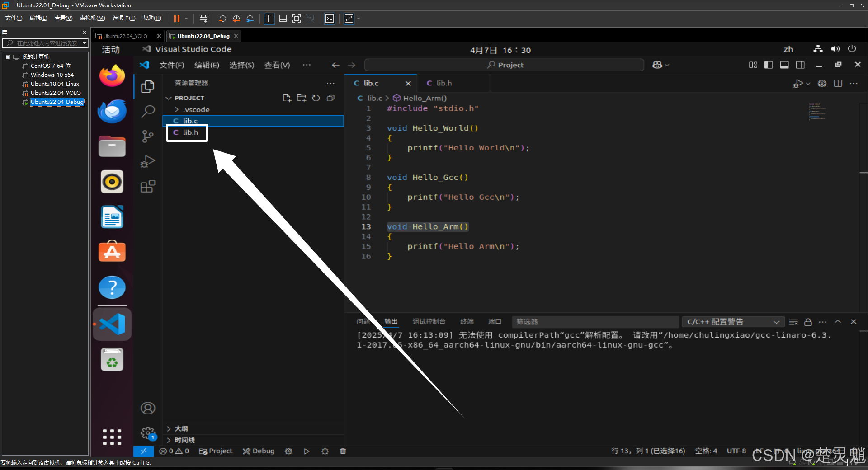Launch Firefox from Ubuntu dock

click(x=112, y=75)
